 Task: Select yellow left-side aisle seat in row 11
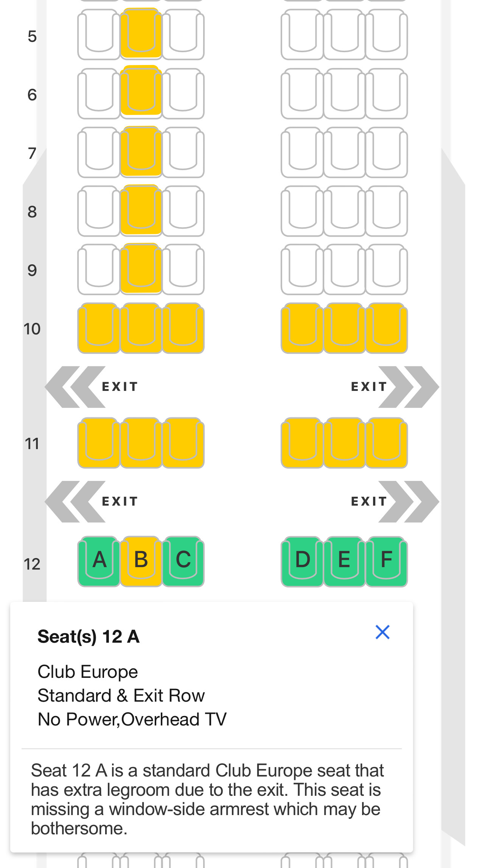click(x=183, y=443)
